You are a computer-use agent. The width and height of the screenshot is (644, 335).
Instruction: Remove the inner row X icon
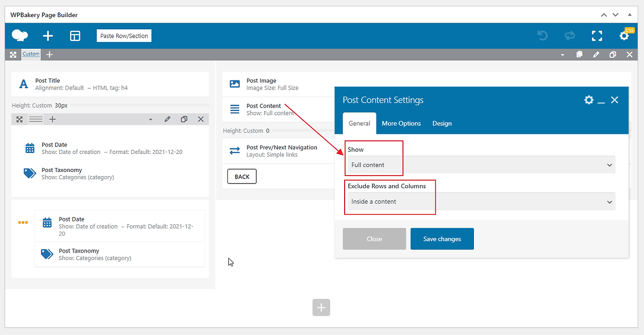tap(201, 119)
